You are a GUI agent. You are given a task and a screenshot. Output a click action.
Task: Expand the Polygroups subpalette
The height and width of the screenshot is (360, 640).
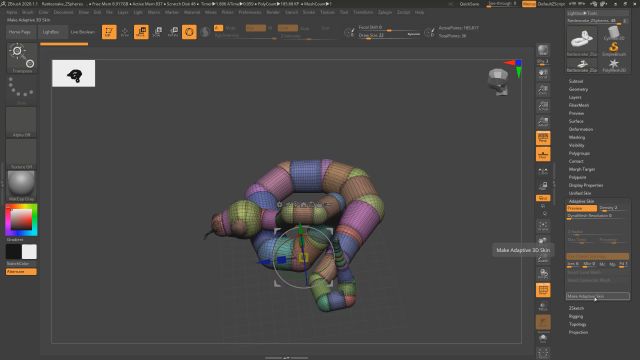579,153
